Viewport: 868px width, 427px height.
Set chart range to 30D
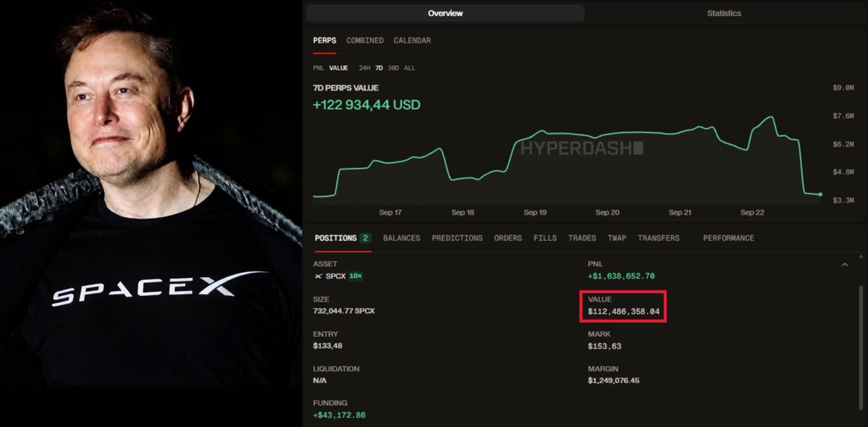coord(393,68)
